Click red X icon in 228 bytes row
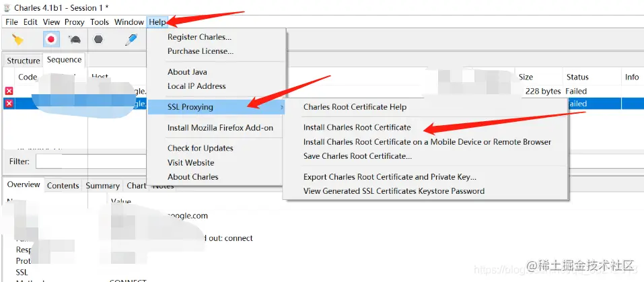The image size is (644, 282). coord(9,91)
